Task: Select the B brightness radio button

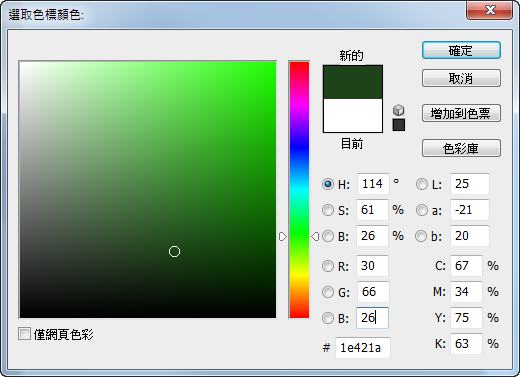Action: click(328, 236)
